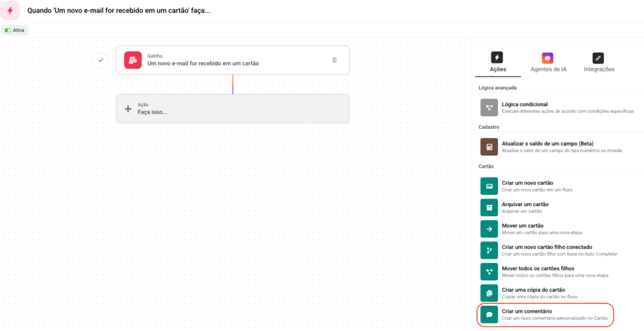
Task: Click the automation title text
Action: coord(119,11)
